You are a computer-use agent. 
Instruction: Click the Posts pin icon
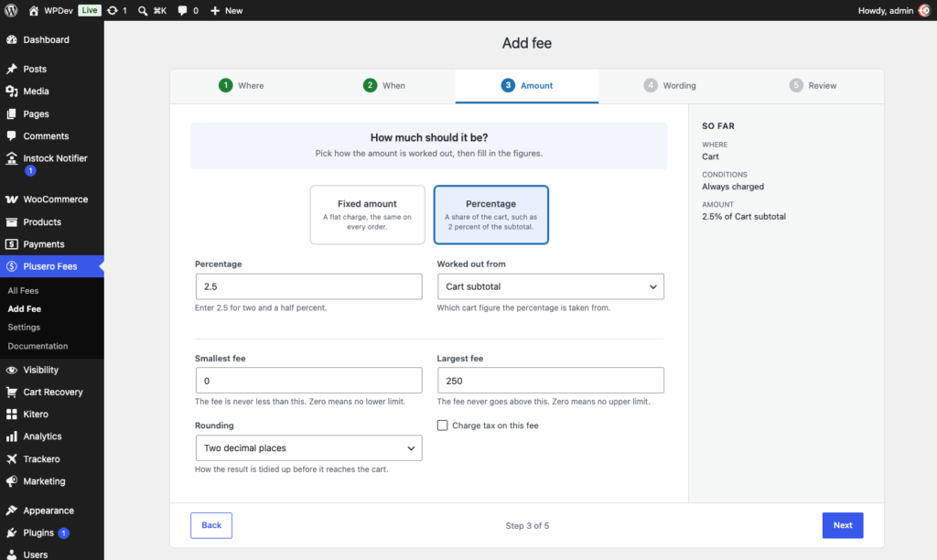pyautogui.click(x=11, y=69)
